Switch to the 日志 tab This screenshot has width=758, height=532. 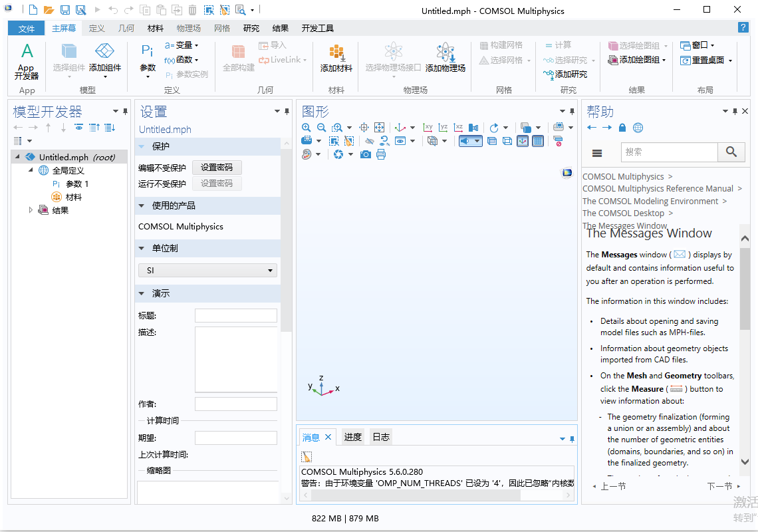click(381, 437)
